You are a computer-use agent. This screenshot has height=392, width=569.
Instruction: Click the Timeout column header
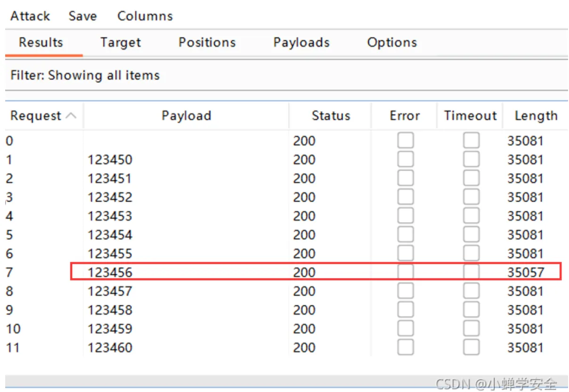pos(470,116)
